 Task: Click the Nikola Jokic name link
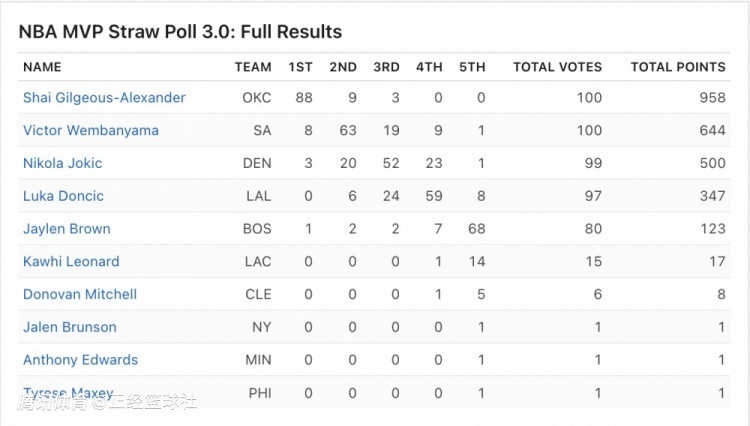(x=63, y=163)
